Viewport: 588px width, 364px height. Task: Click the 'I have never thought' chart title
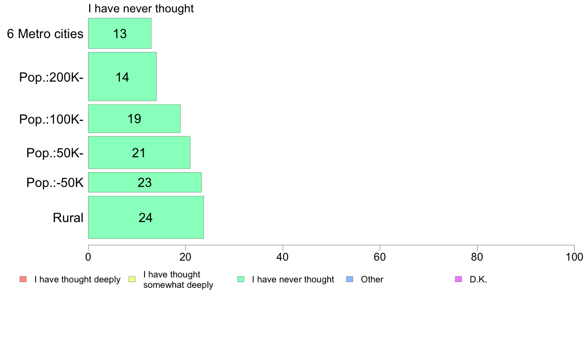click(141, 8)
